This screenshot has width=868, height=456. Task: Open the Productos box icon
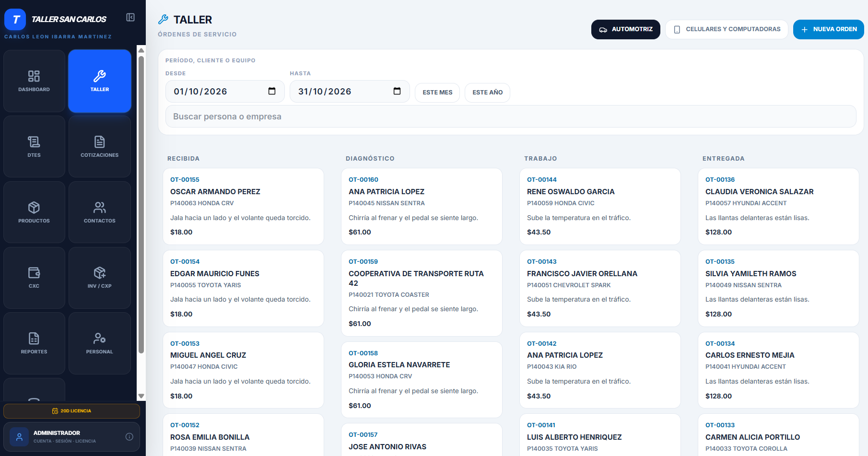coord(34,208)
